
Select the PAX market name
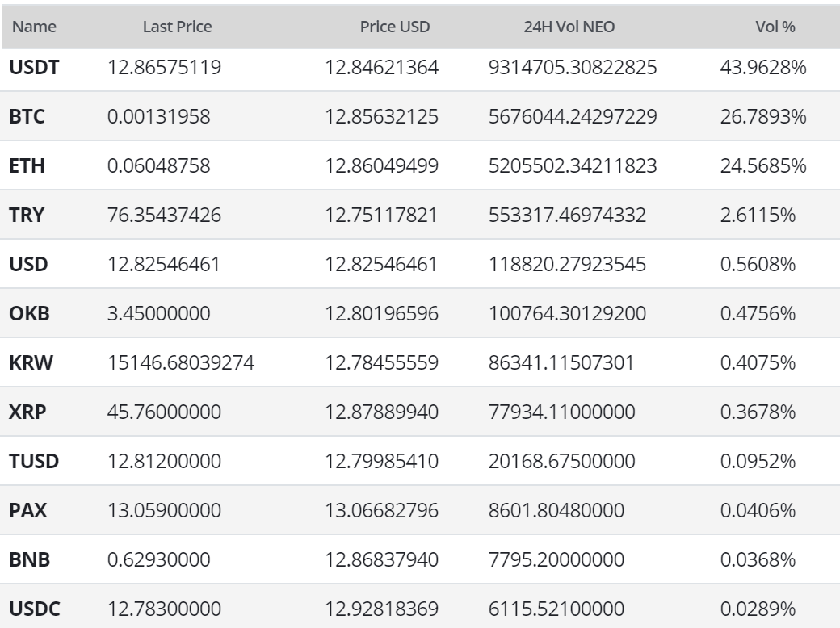pyautogui.click(x=27, y=511)
